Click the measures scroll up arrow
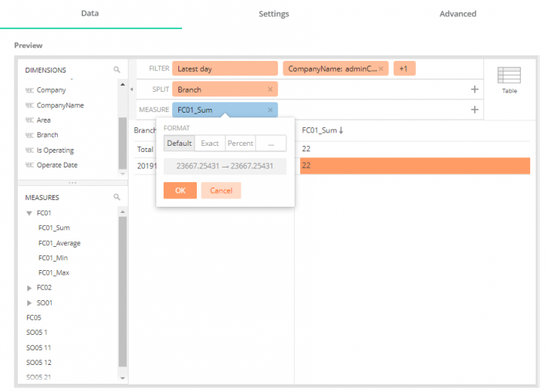 122,212
